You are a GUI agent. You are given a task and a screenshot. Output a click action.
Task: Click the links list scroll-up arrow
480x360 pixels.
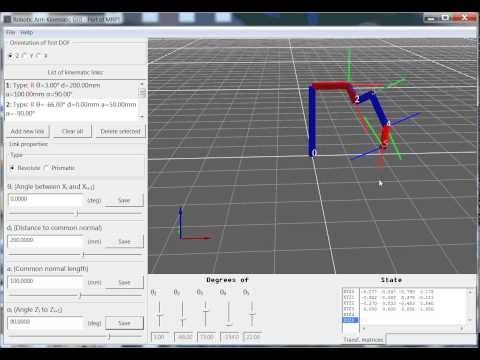coord(142,84)
